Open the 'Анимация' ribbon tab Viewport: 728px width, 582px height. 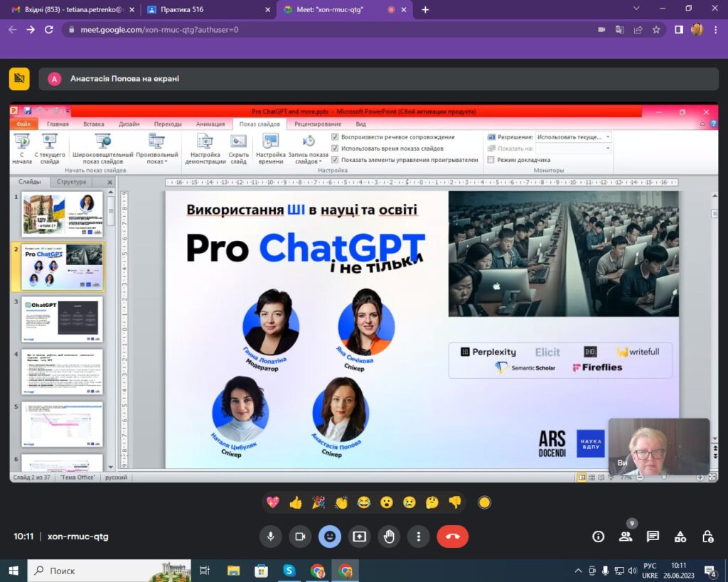[210, 124]
